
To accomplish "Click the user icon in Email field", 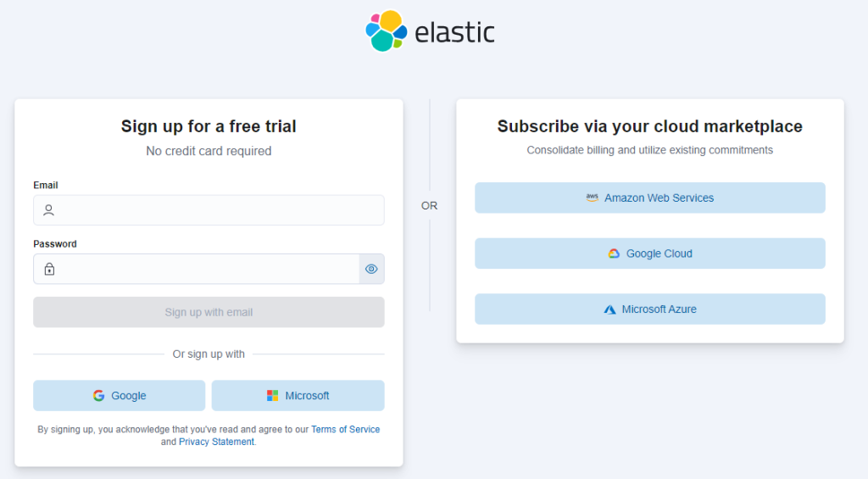I will click(49, 210).
